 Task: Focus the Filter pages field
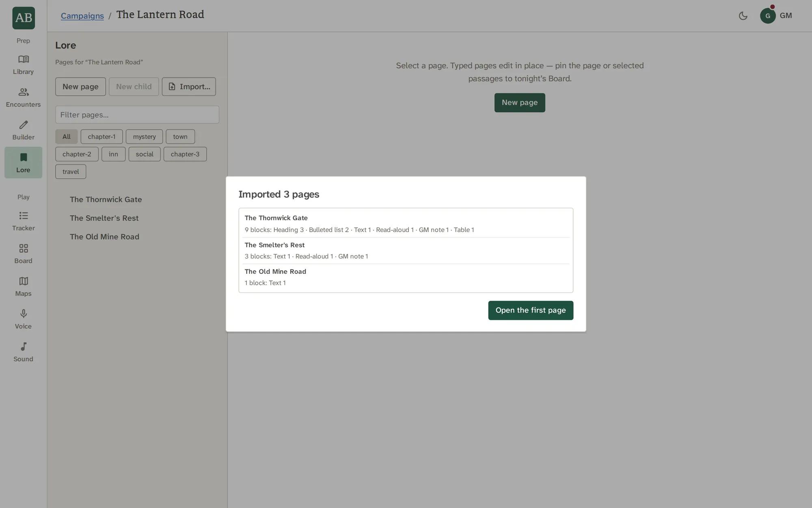(137, 115)
